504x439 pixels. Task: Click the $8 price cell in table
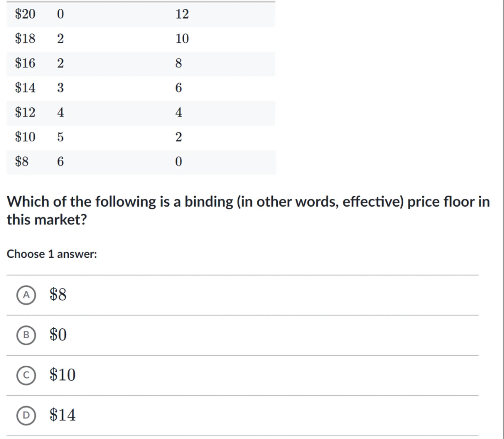pos(22,162)
